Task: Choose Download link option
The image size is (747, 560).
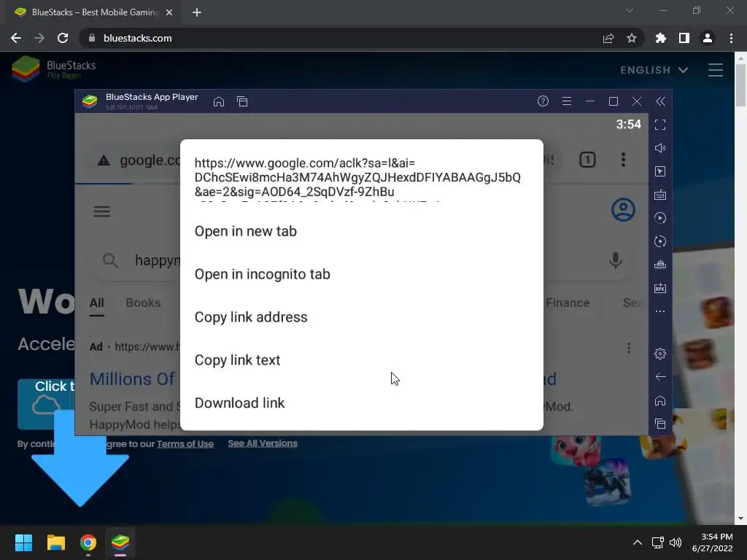Action: 362,402
